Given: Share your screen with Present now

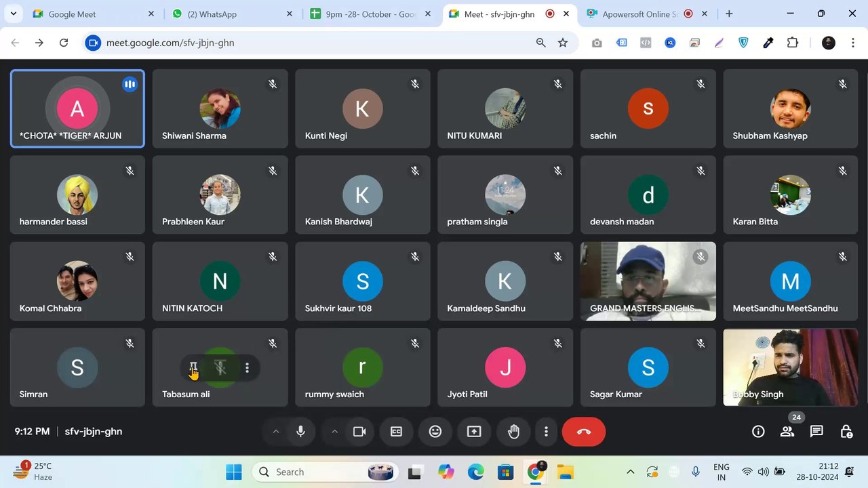Looking at the screenshot, I should click(x=474, y=432).
